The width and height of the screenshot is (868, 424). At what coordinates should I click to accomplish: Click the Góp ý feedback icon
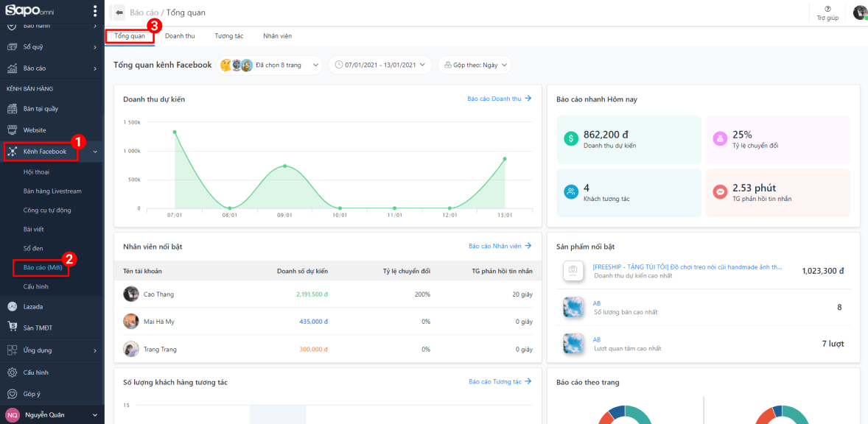(12, 394)
